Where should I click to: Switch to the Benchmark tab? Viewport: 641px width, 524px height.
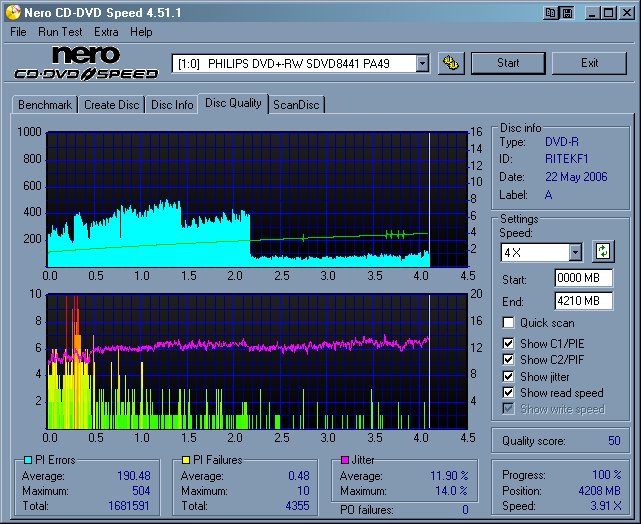pyautogui.click(x=45, y=105)
